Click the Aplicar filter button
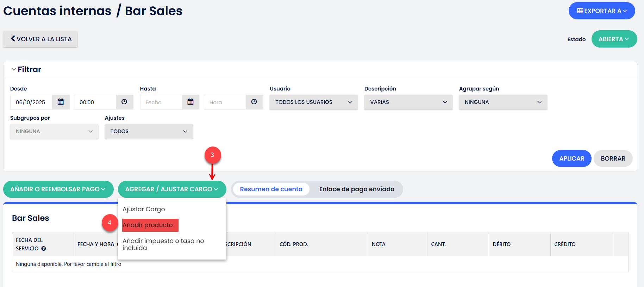 pos(571,158)
